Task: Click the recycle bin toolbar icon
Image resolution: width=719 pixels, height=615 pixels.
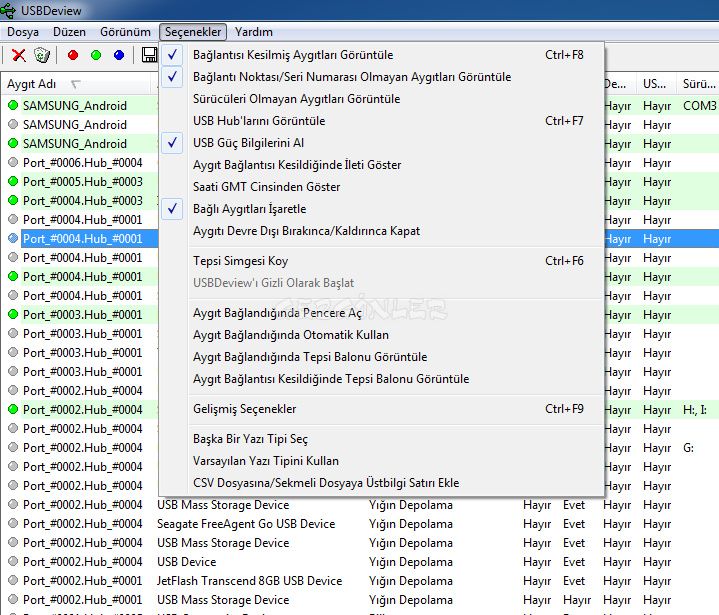Action: click(x=42, y=55)
